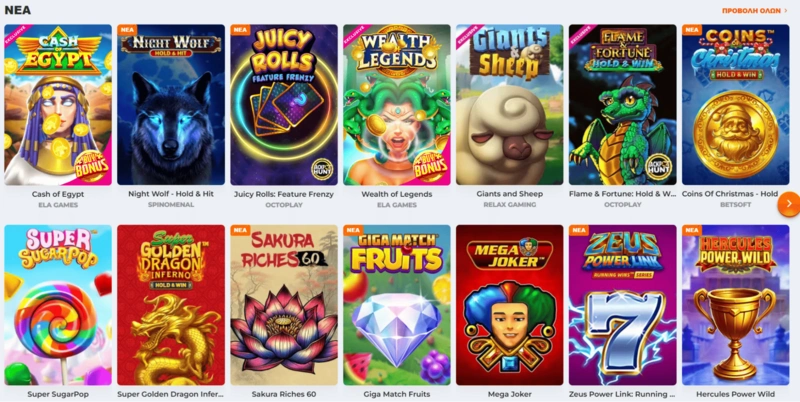Screen dimensions: 800x402
Task: Click the Buy Hunt badge on Juicy Rolls
Action: [x=322, y=169]
